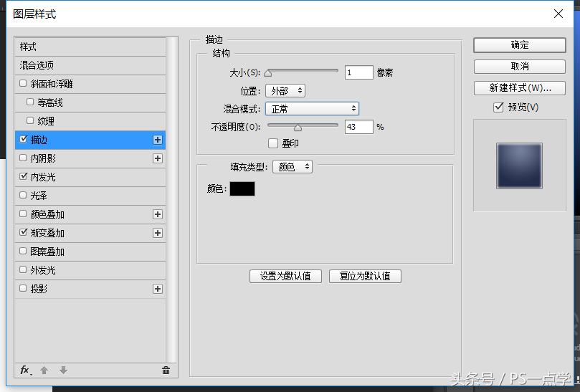
Task: Enable the 投影 checkbox
Action: 23,288
